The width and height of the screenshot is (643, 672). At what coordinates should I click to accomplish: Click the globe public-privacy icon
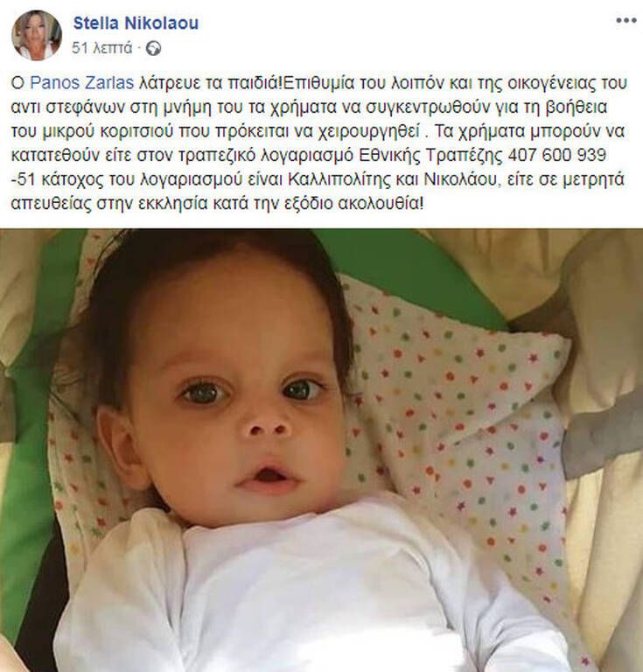coord(153,48)
